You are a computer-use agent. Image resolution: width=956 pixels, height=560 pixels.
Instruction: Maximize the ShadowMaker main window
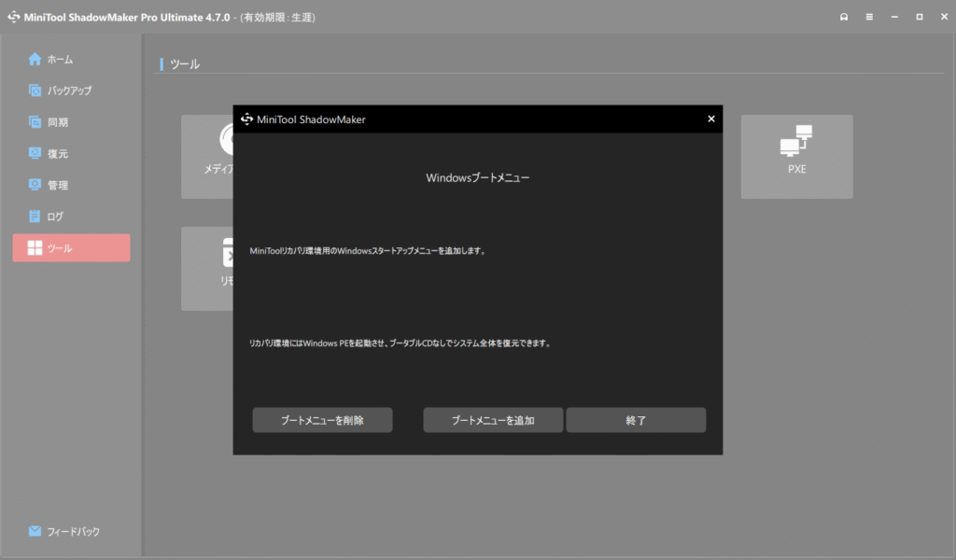920,17
